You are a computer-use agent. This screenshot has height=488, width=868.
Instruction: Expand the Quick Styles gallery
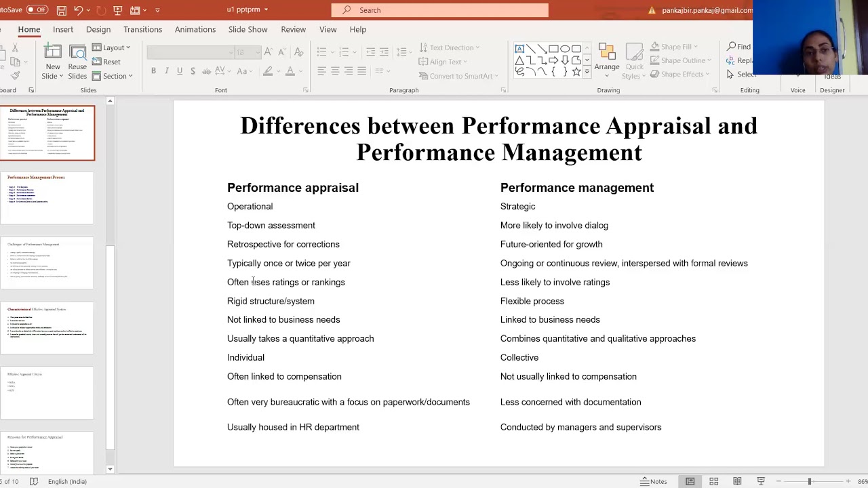635,62
